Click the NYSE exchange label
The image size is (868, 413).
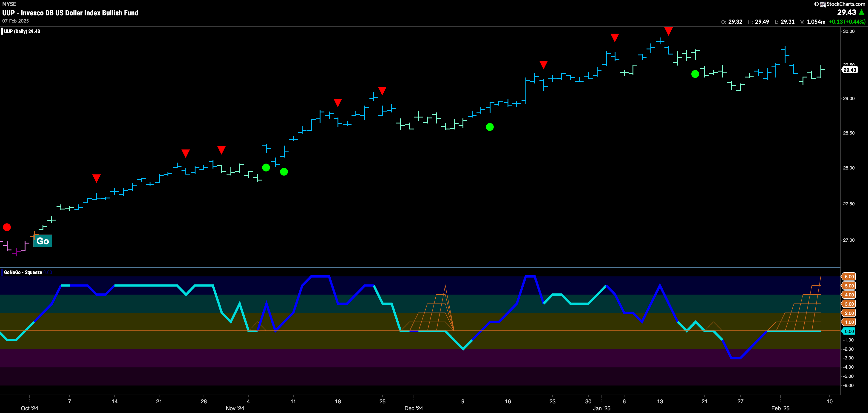coord(9,4)
